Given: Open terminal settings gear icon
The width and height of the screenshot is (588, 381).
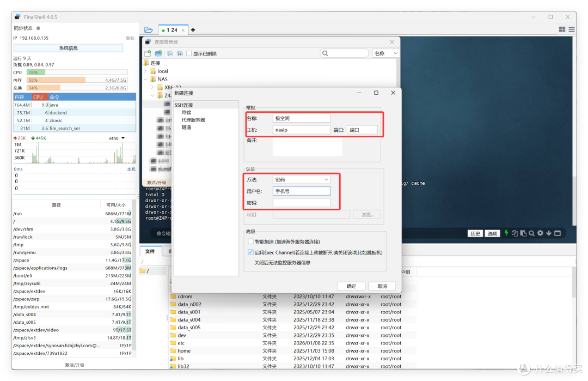Looking at the screenshot, I should pyautogui.click(x=540, y=233).
